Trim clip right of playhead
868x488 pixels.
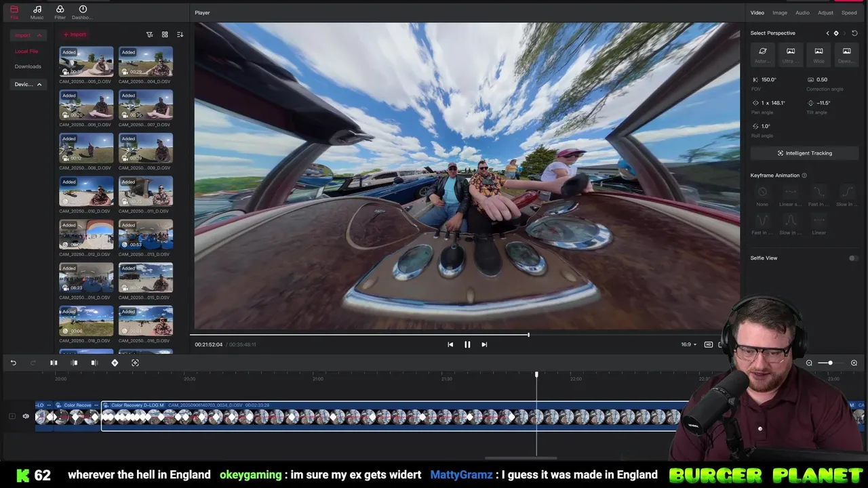(x=94, y=363)
